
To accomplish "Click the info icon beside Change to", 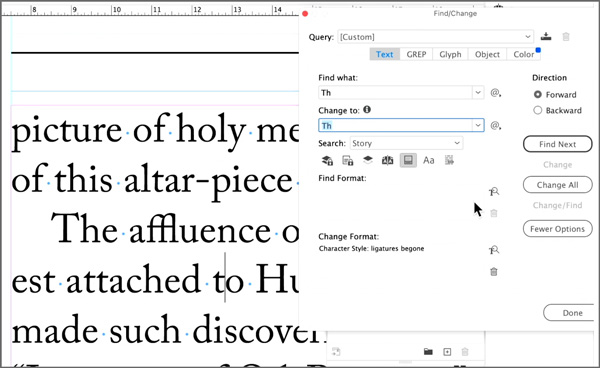I will point(367,110).
